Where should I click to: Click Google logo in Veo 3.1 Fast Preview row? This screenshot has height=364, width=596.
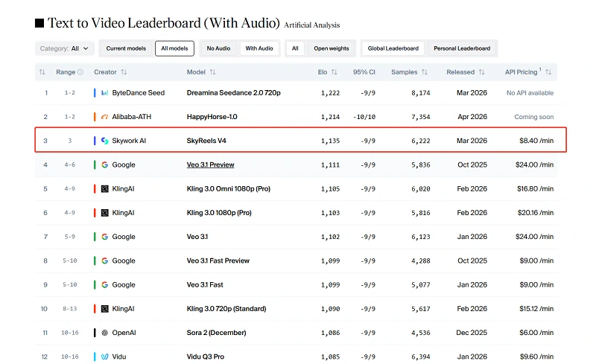coord(104,261)
